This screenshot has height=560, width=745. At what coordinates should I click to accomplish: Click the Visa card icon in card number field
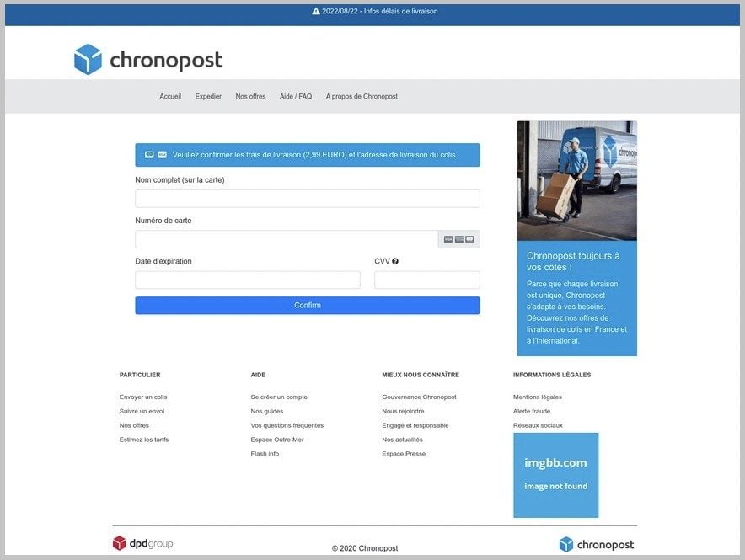(x=448, y=239)
